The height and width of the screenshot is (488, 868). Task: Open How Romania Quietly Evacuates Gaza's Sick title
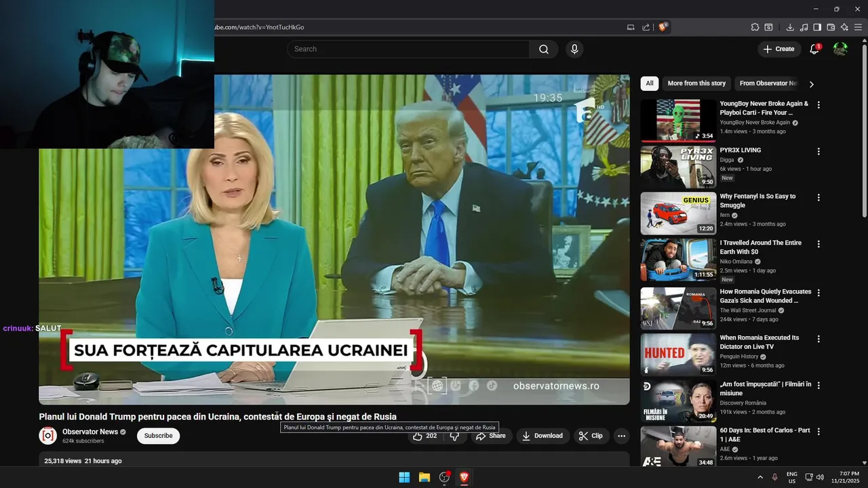765,296
